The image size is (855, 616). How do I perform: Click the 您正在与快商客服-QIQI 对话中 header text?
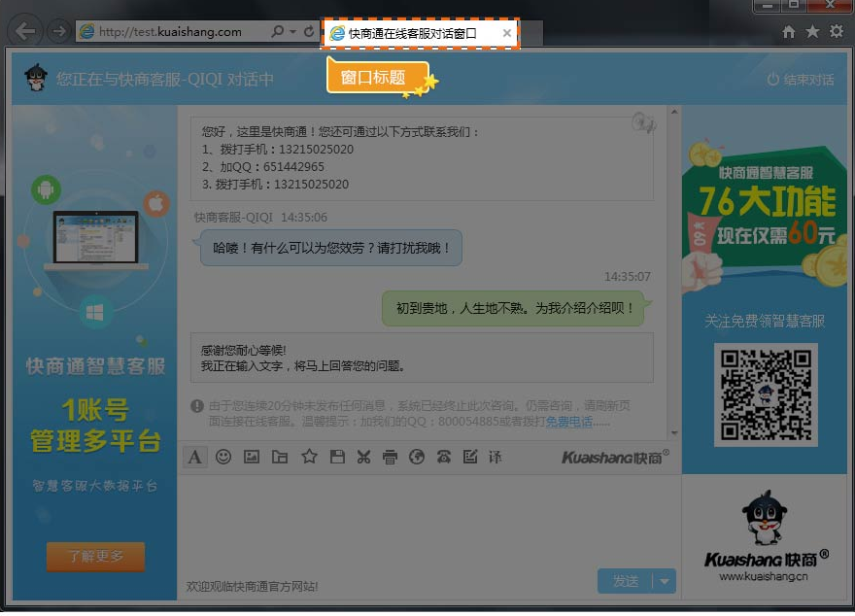[164, 80]
